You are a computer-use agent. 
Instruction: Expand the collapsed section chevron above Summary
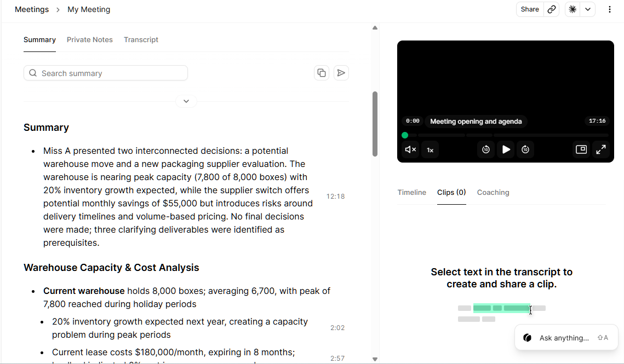[186, 101]
